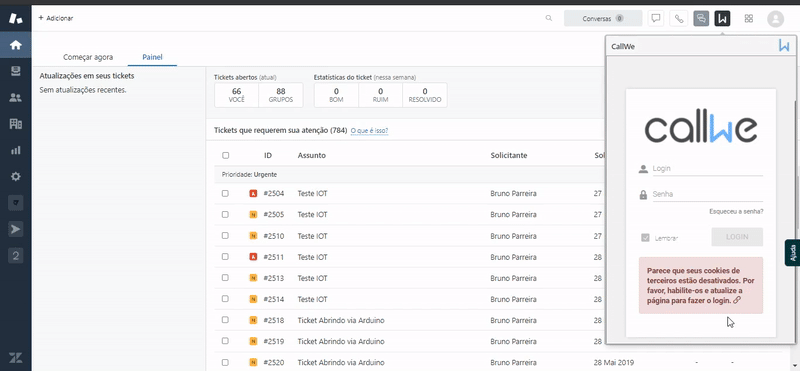800x371 pixels.
Task: Open the chat bubble icon in top bar
Action: coord(656,18)
